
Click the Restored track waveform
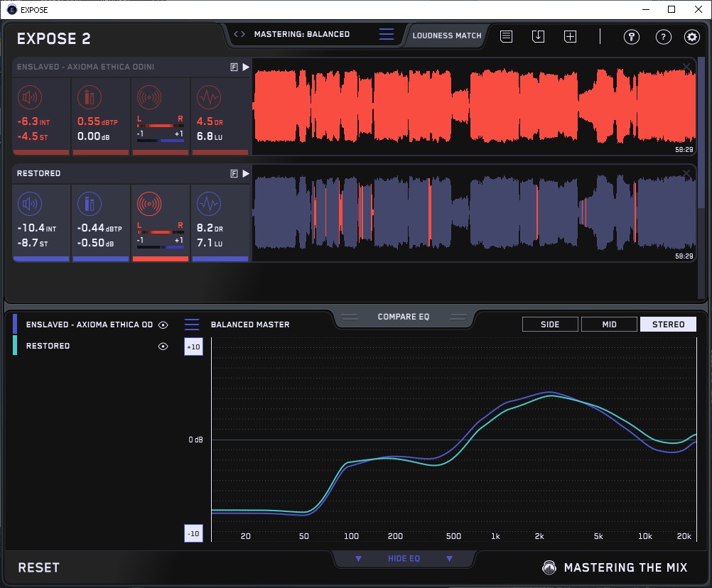[x=475, y=213]
